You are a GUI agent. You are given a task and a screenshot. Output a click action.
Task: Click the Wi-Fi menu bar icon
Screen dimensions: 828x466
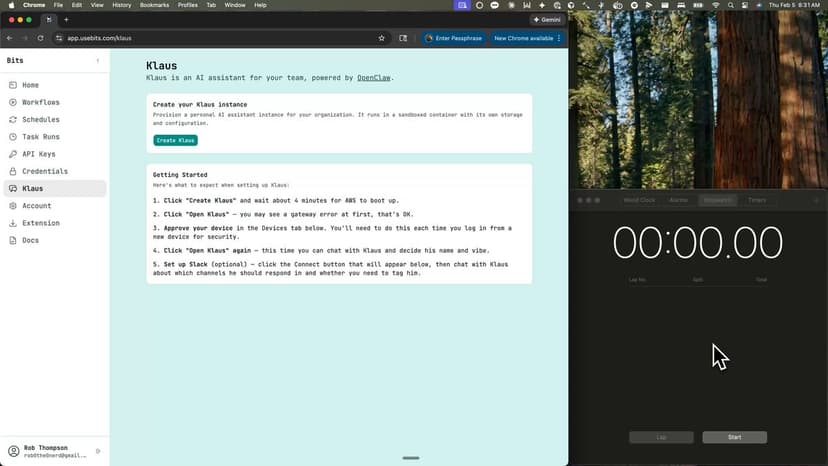click(x=716, y=5)
